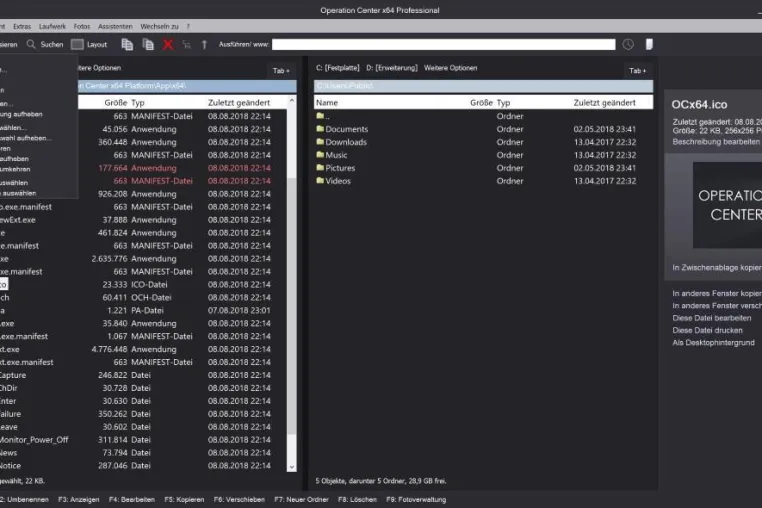Image resolution: width=762 pixels, height=508 pixels.
Task: Open the ? help menu
Action: tap(188, 26)
